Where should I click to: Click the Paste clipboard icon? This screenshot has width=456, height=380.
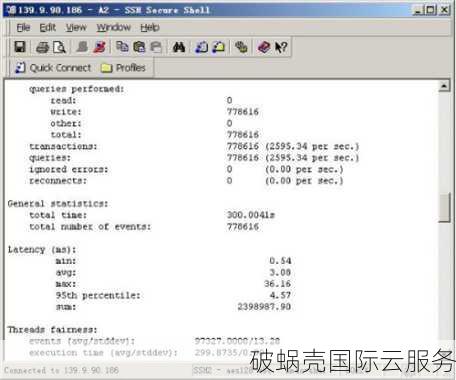click(139, 47)
